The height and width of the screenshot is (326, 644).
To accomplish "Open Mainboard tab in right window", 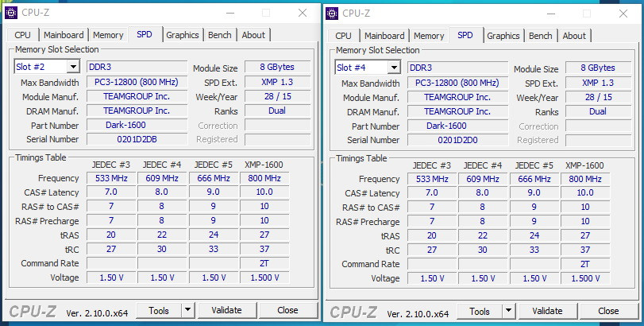I will click(x=384, y=36).
